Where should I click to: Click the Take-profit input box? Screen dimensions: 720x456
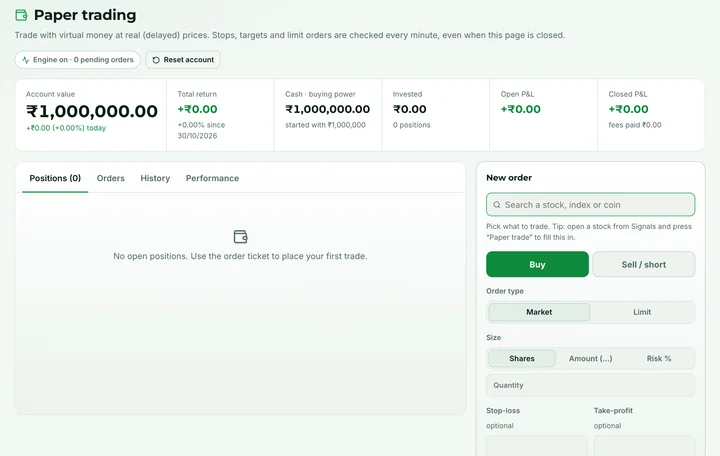point(644,446)
